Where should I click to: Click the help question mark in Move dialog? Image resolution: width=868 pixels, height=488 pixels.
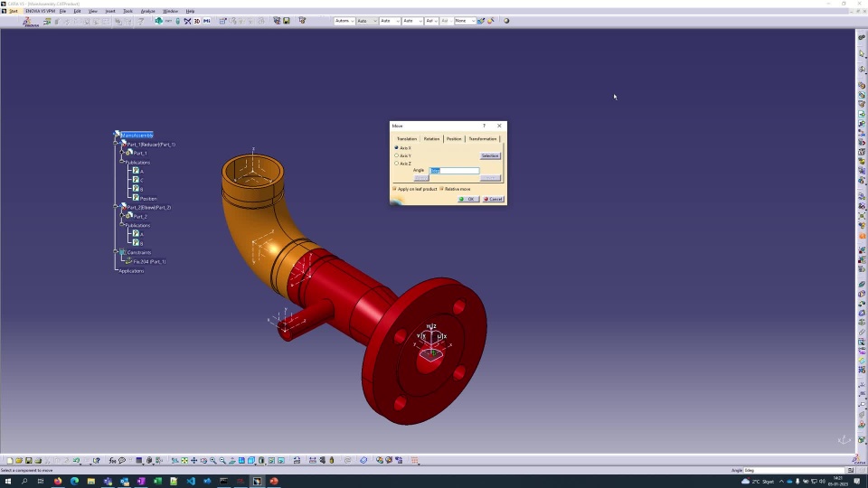pos(484,126)
